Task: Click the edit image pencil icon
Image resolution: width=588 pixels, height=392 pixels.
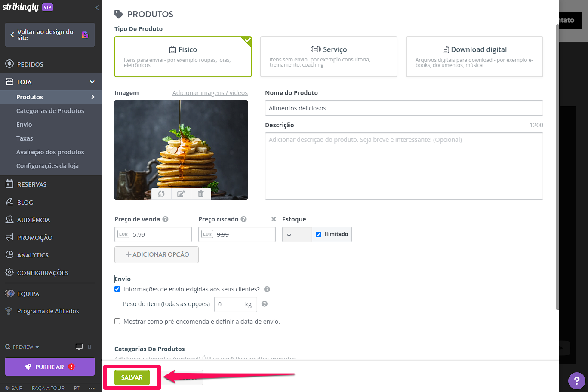Action: [x=181, y=194]
